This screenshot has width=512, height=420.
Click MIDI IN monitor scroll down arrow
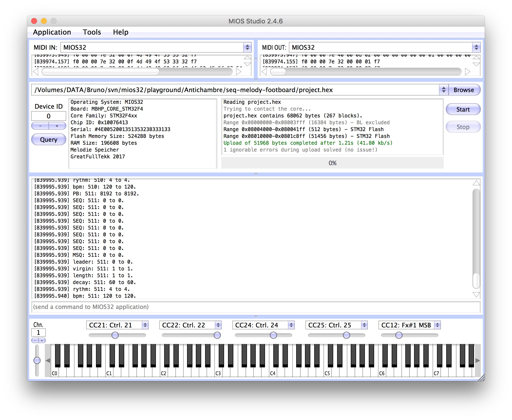(x=247, y=64)
